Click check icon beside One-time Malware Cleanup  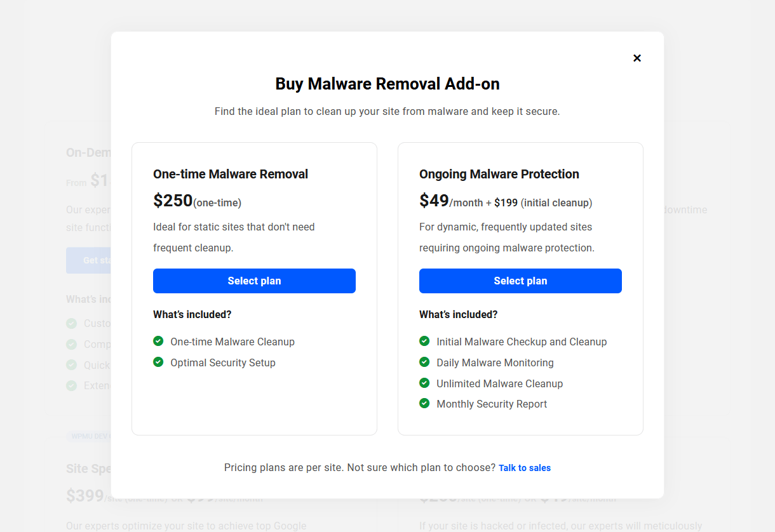coord(158,341)
